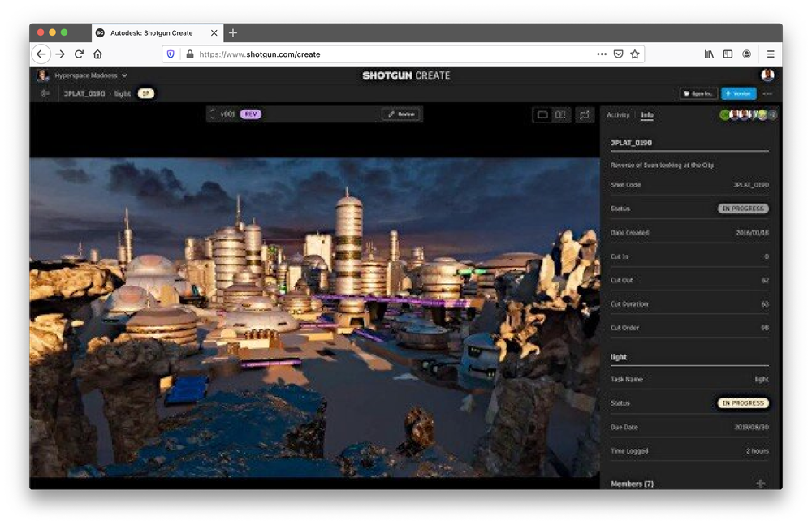Open the browser library
Viewport: 812px width, 525px height.
pyautogui.click(x=709, y=54)
